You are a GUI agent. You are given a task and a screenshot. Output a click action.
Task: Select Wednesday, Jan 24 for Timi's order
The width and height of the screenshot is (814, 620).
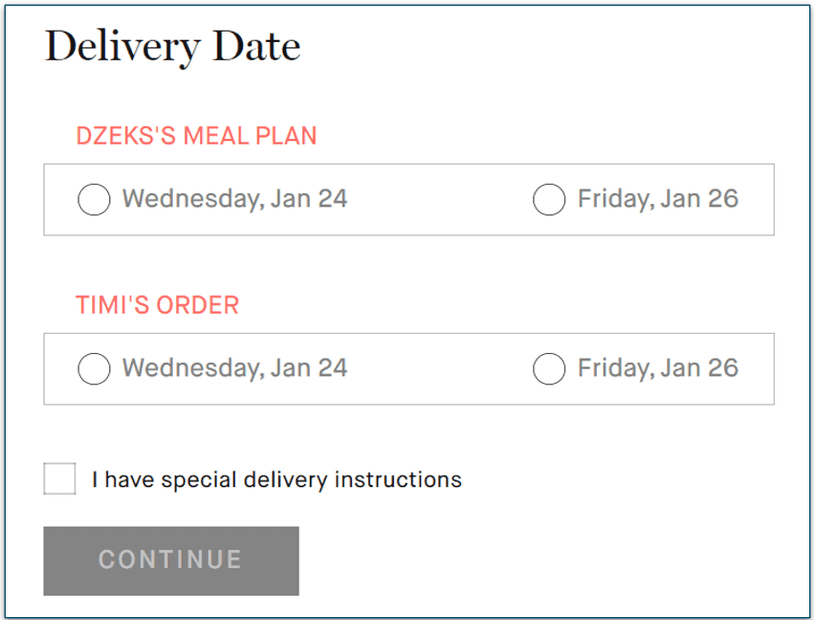pyautogui.click(x=93, y=368)
